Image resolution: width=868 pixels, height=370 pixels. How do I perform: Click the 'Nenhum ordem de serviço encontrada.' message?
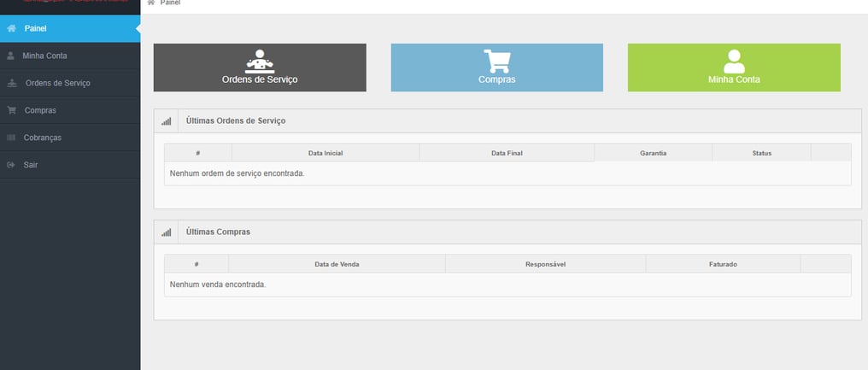point(237,173)
